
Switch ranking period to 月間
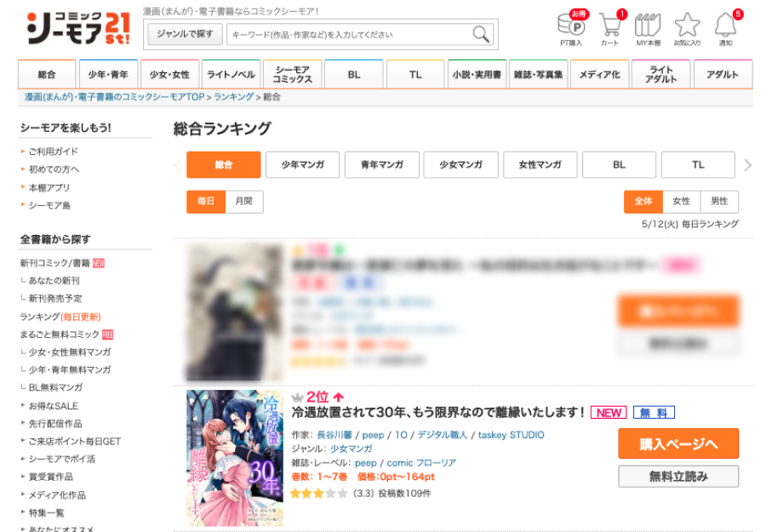[x=243, y=201]
